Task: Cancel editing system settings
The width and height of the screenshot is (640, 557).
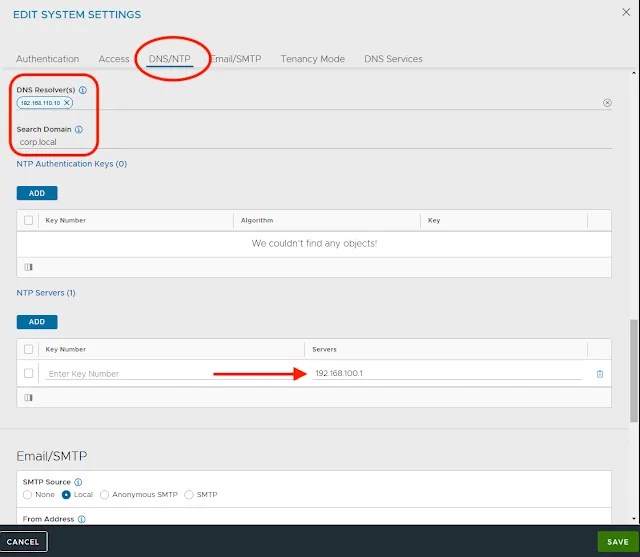Action: click(x=23, y=542)
